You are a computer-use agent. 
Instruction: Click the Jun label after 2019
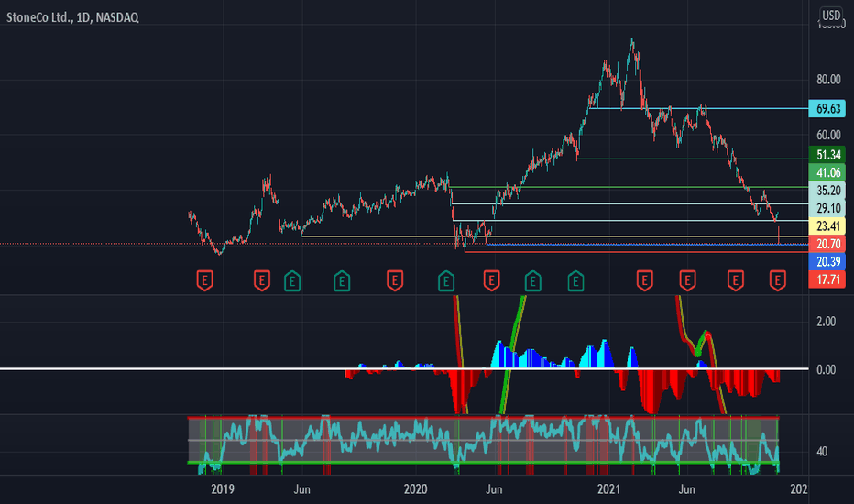coord(301,489)
